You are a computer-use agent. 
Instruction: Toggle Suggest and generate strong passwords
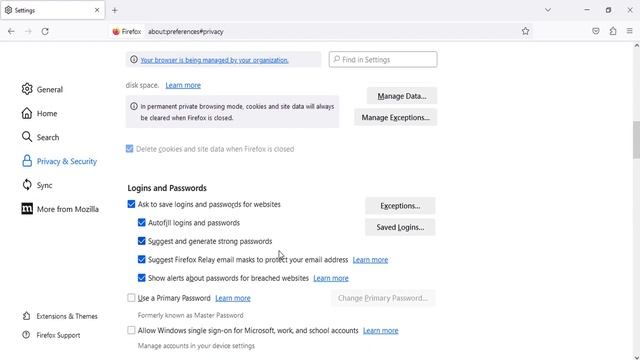[142, 241]
